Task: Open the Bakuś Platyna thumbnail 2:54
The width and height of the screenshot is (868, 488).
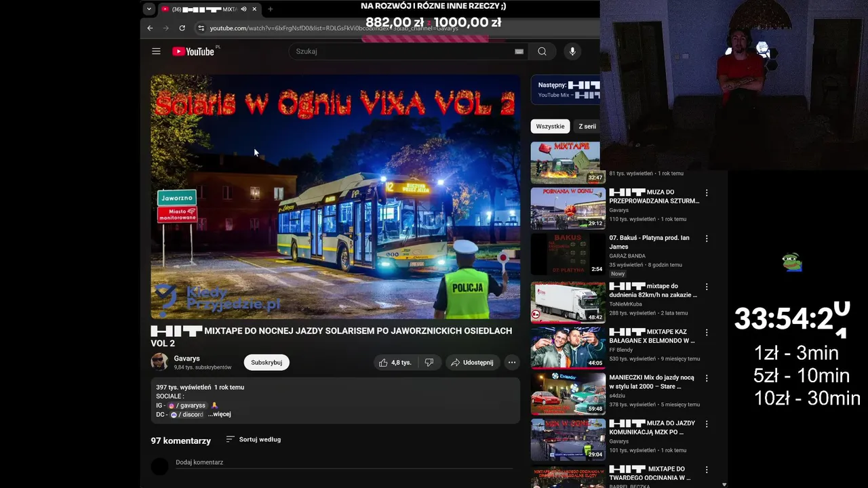Action: tap(568, 254)
